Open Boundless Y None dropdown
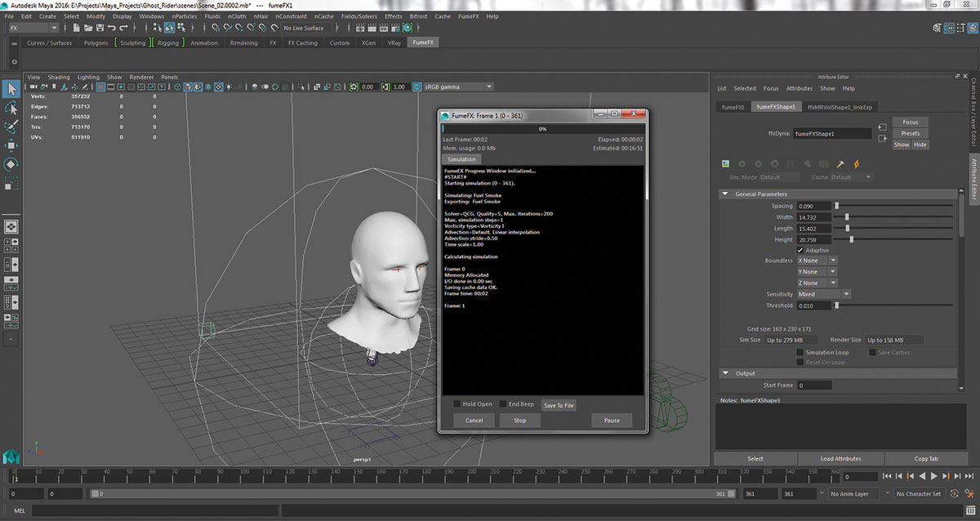This screenshot has height=521, width=980. (817, 272)
